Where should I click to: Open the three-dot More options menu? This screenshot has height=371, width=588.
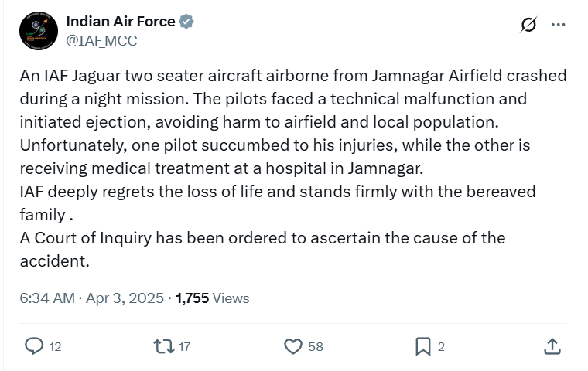[x=559, y=25]
